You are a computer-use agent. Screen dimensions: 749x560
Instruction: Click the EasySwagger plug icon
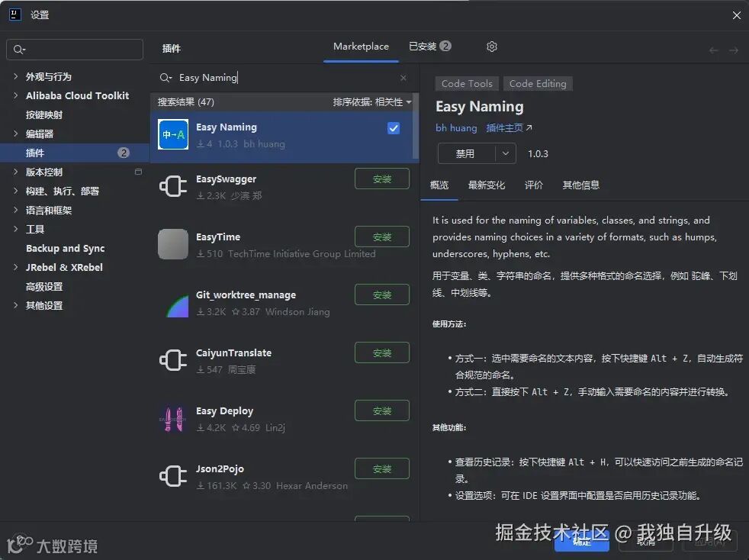click(173, 186)
